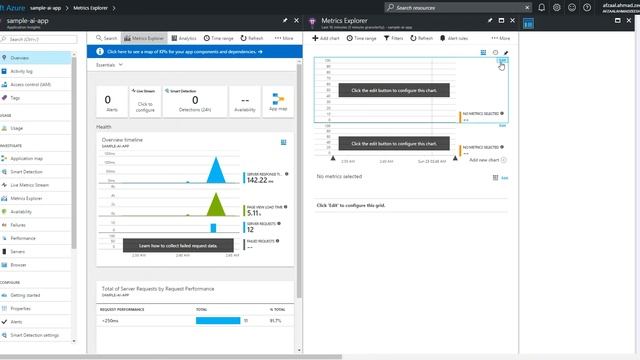Viewport: 640px width, 360px height.
Task: Click the Overview timeline grid icon
Action: pos(283,142)
